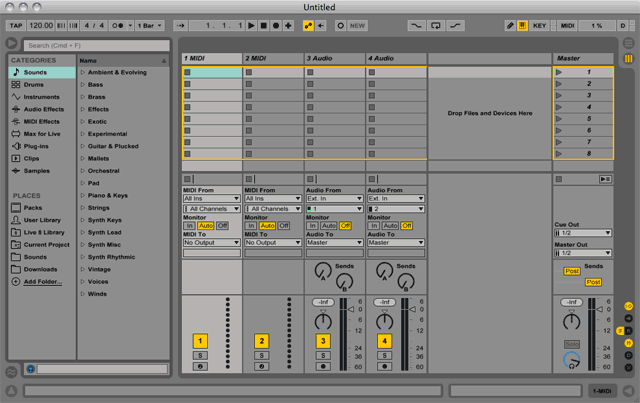
Task: Toggle the computer MIDI keyboard icon
Action: (522, 26)
